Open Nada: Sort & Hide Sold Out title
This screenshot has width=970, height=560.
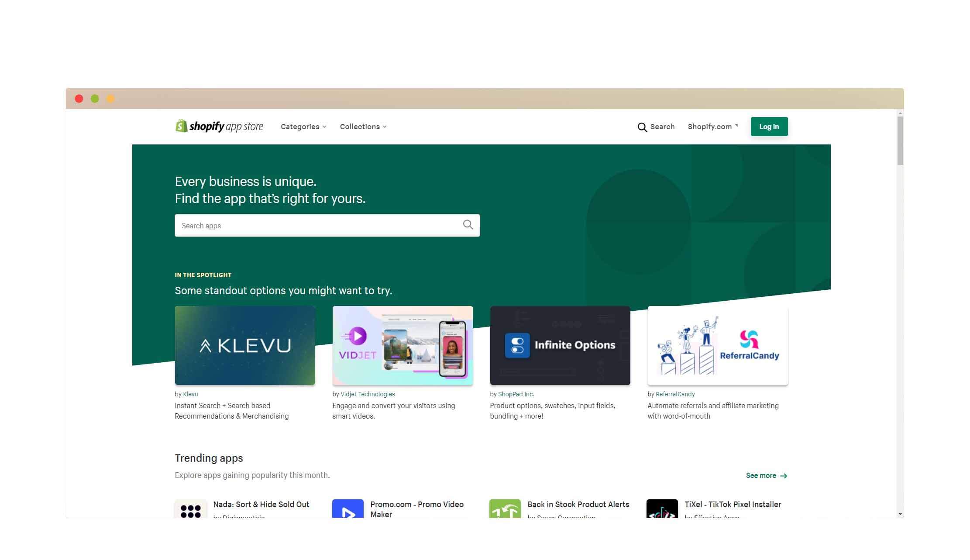point(261,504)
